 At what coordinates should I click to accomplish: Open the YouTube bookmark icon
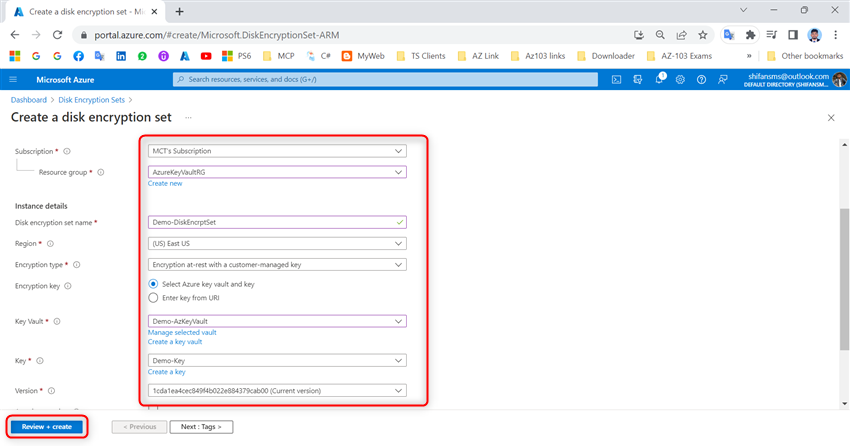click(x=206, y=56)
